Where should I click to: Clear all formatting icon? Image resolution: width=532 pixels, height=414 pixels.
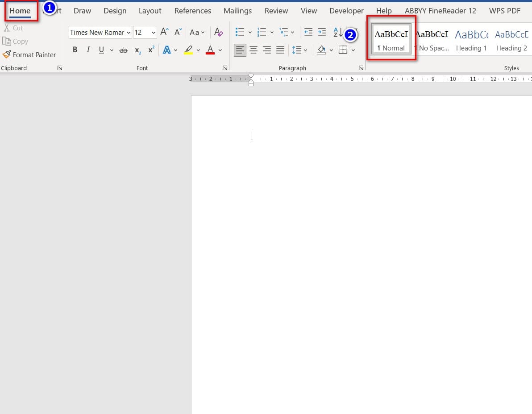[219, 32]
